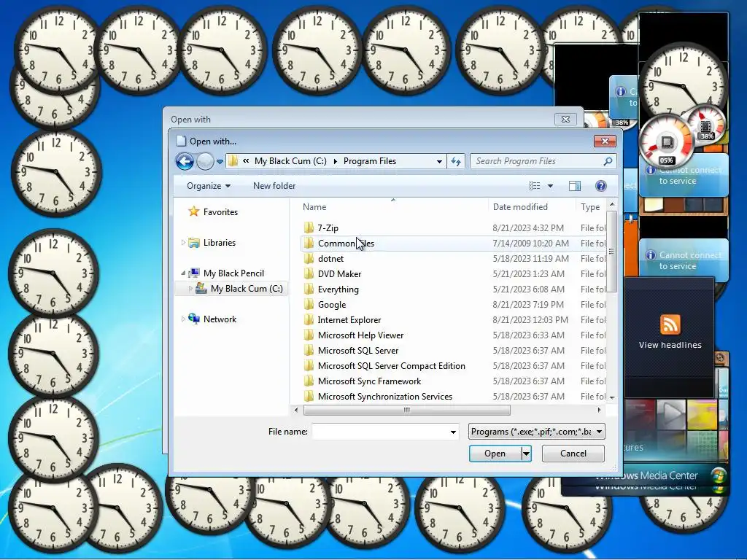Click the My Black Pencil computer icon
The height and width of the screenshot is (560, 747).
click(193, 273)
